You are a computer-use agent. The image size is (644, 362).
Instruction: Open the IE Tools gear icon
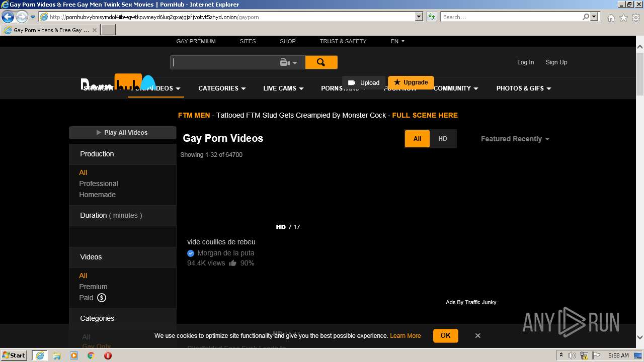(636, 18)
